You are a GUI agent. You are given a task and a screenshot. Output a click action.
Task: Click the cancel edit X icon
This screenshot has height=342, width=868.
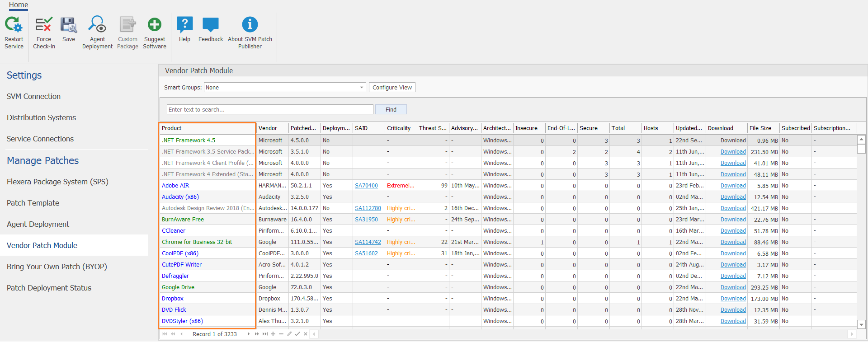pos(306,334)
